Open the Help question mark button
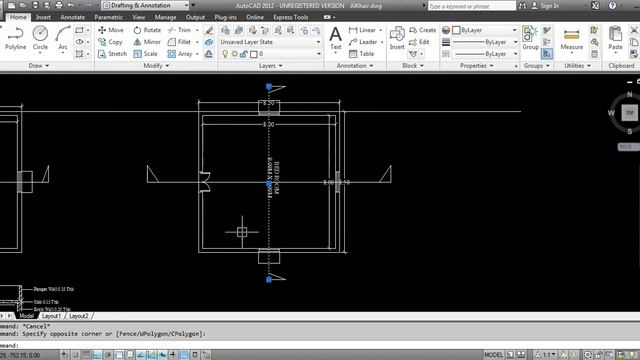 point(612,5)
